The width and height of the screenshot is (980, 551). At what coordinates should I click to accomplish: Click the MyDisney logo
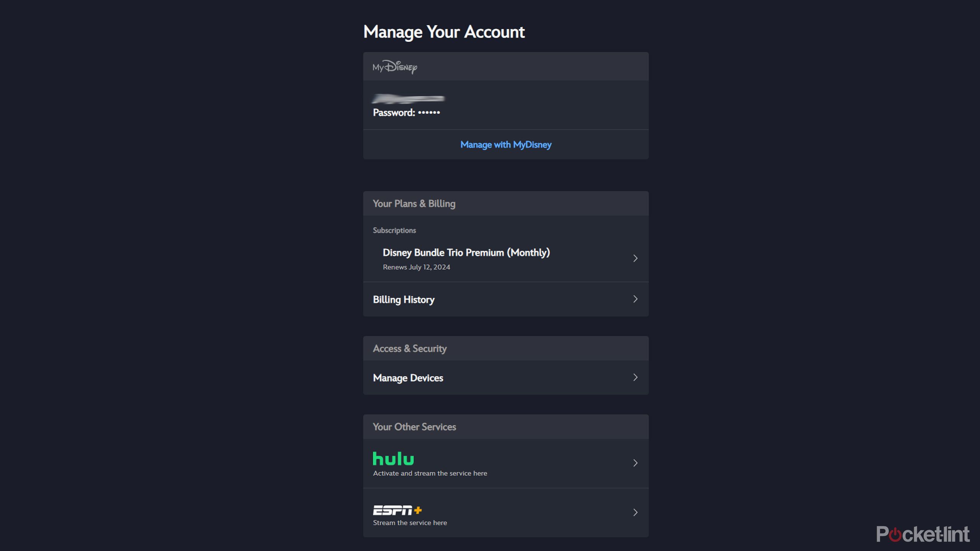coord(395,67)
